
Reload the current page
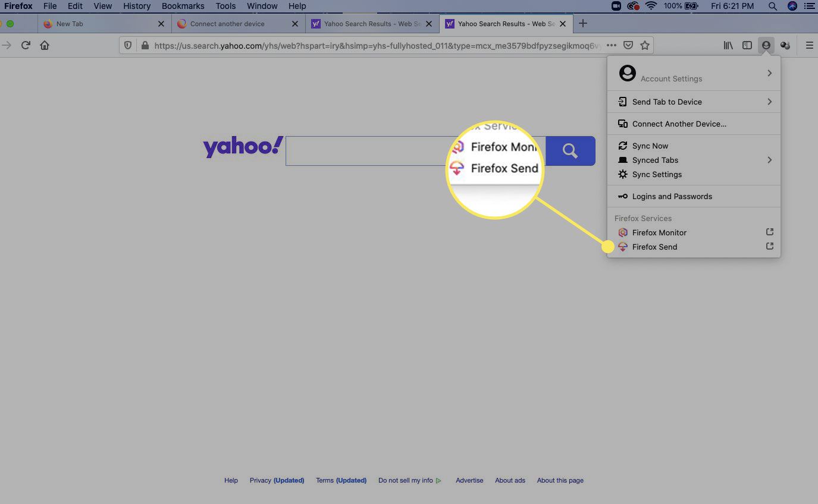[x=26, y=45]
